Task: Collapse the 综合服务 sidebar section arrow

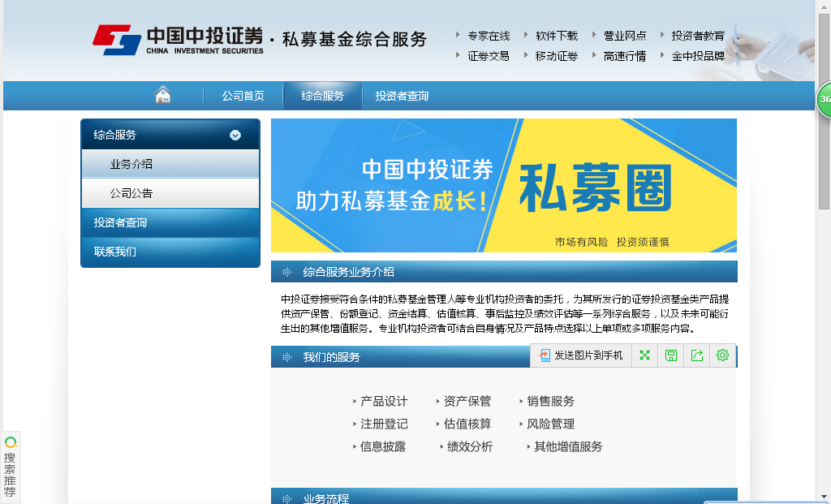Action: pos(235,136)
